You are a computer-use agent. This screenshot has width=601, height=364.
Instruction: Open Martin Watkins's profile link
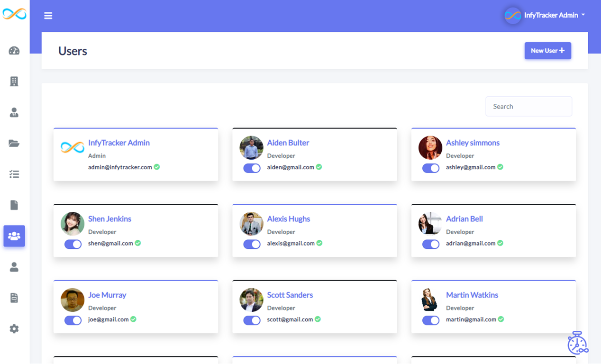(x=472, y=294)
